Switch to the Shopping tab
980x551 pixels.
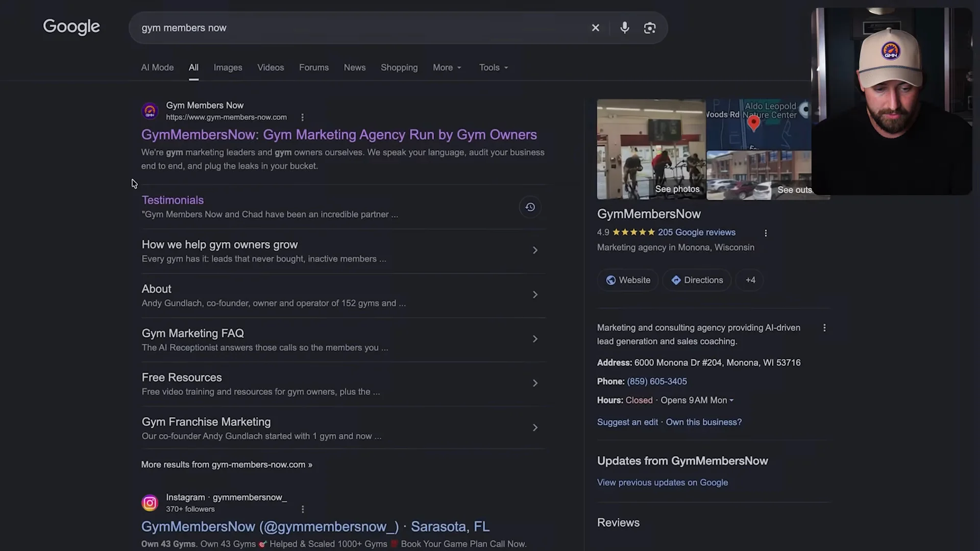coord(399,68)
